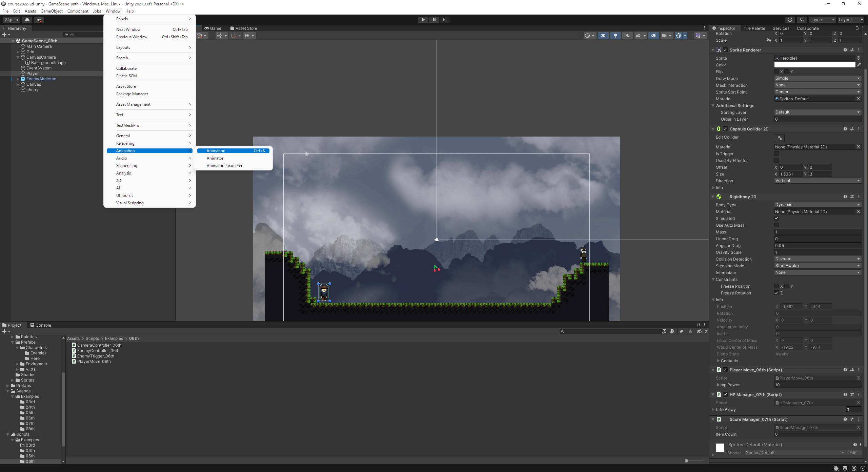This screenshot has height=472, width=868.
Task: Open the Layers dropdown
Action: point(822,20)
